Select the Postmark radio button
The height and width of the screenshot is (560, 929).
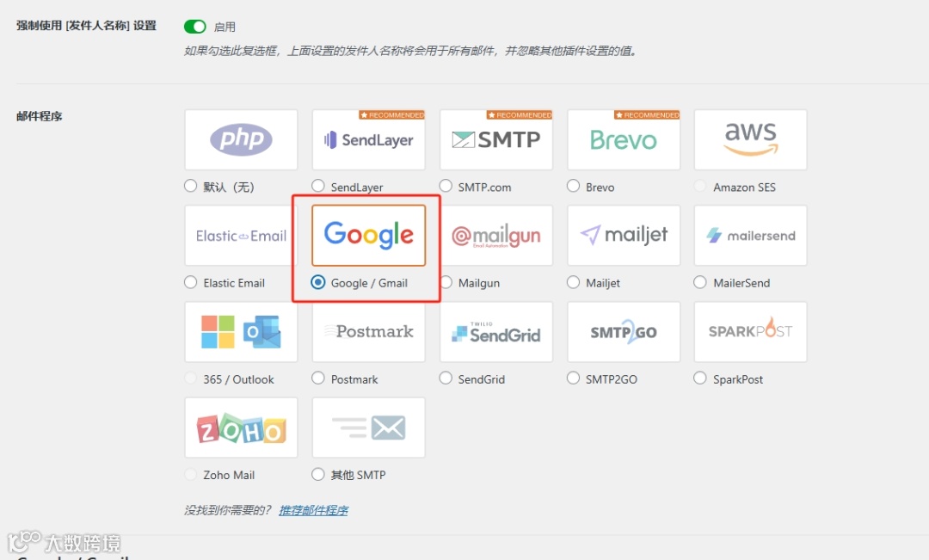318,378
